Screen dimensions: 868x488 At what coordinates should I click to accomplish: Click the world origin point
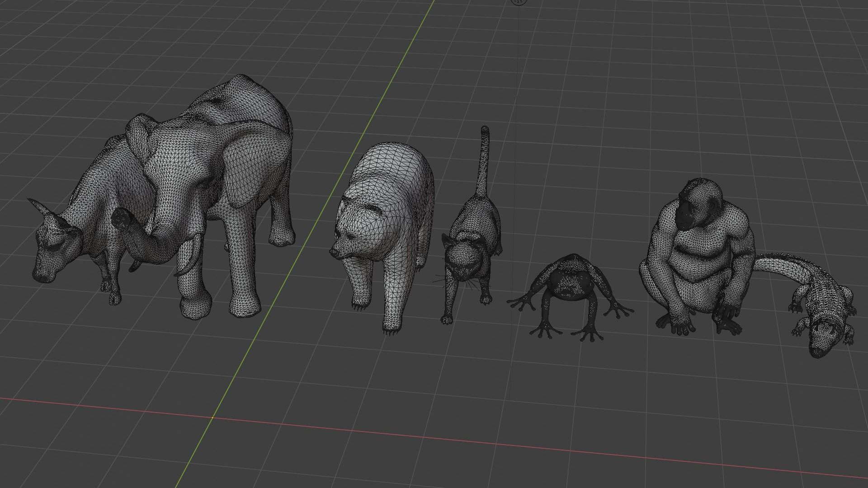click(212, 418)
